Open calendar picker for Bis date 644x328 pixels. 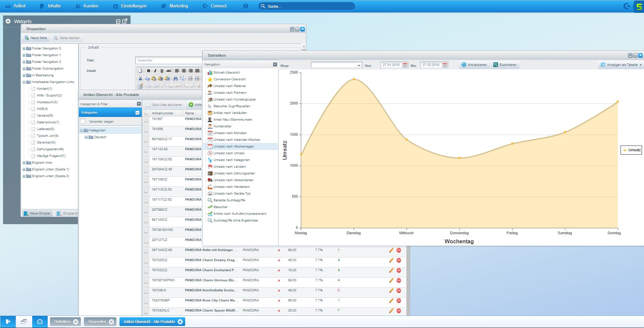tap(445, 65)
